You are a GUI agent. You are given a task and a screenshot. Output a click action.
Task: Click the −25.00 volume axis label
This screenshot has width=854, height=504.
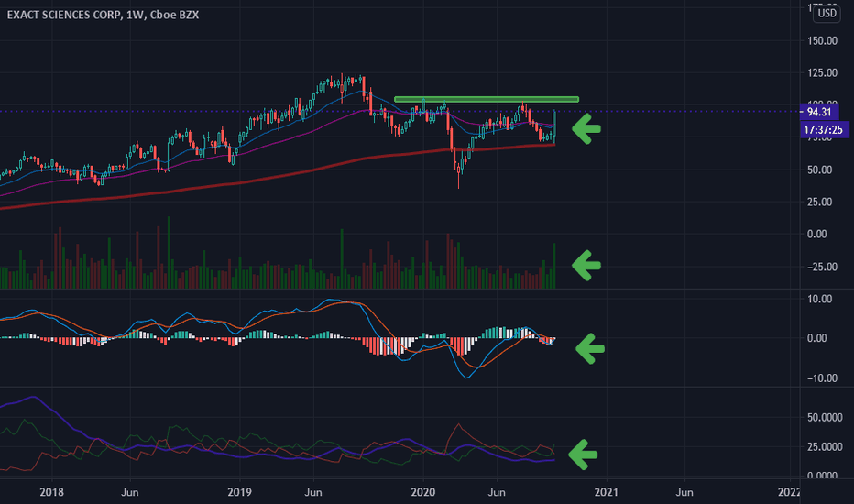822,267
